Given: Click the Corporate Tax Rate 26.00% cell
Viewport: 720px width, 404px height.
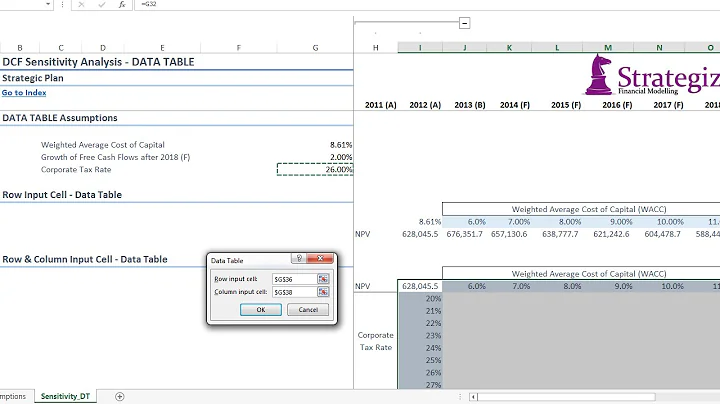Looking at the screenshot, I should 315,169.
